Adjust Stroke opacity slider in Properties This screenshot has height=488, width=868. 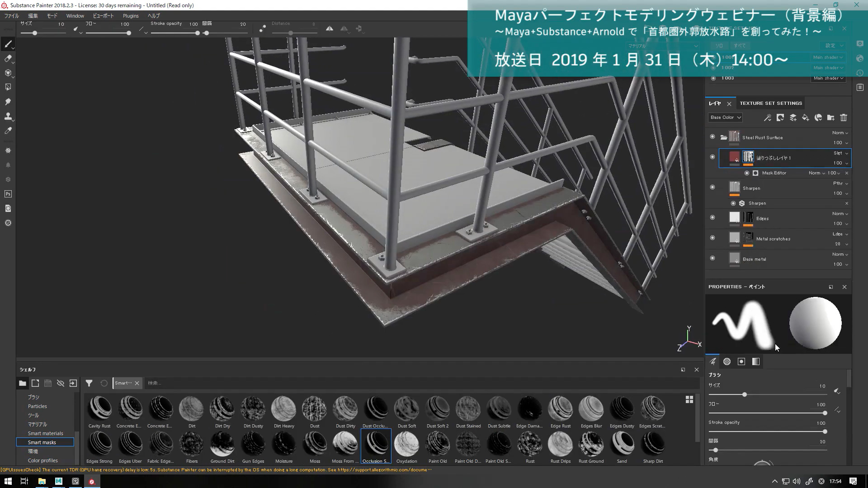767,432
